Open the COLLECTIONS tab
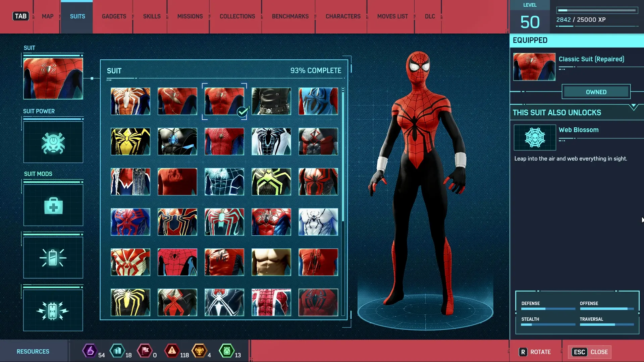Screen dimensions: 644x362 [237, 16]
